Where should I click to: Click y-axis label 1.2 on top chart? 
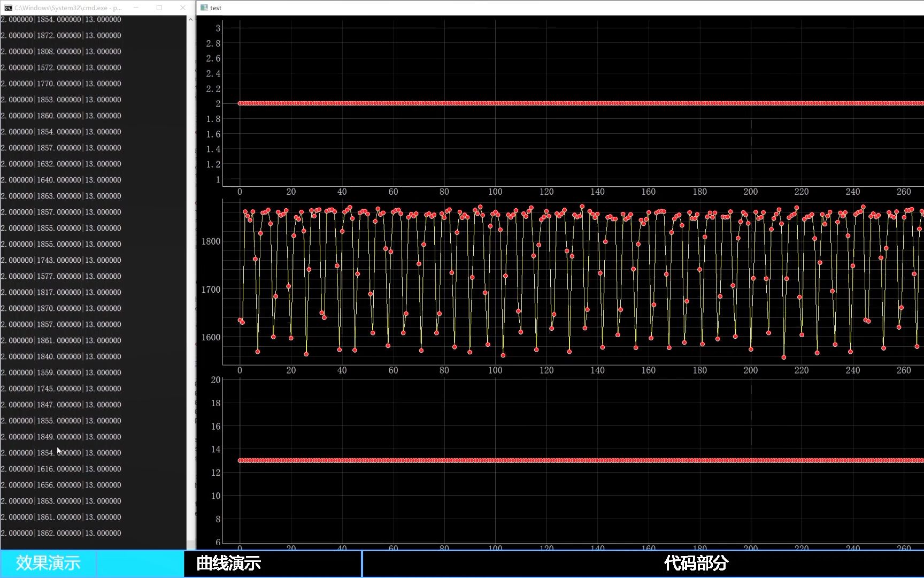click(213, 164)
